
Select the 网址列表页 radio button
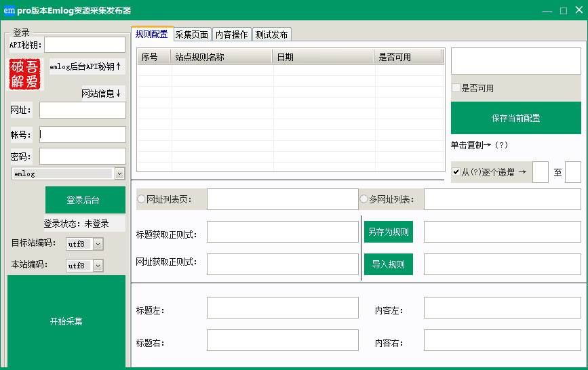coord(141,199)
